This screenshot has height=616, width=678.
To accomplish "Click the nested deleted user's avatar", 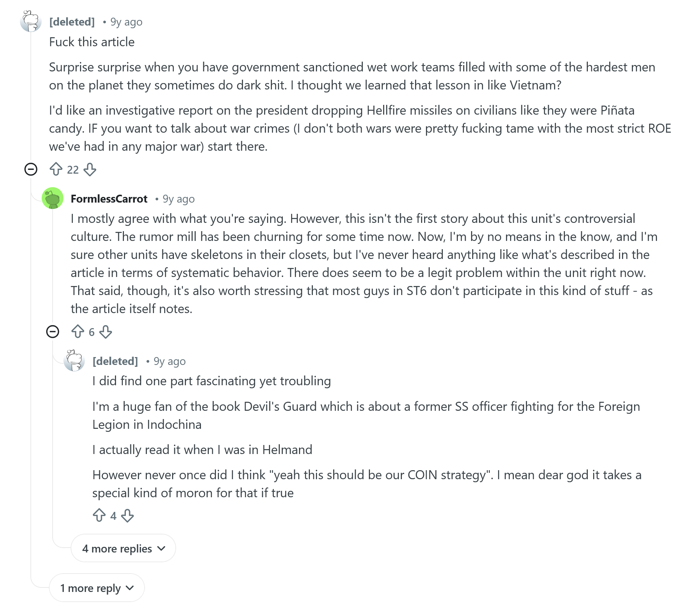I will tap(74, 361).
